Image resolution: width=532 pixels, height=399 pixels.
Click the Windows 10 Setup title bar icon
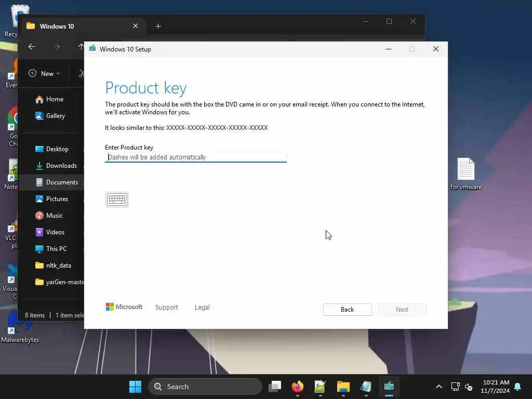point(92,49)
